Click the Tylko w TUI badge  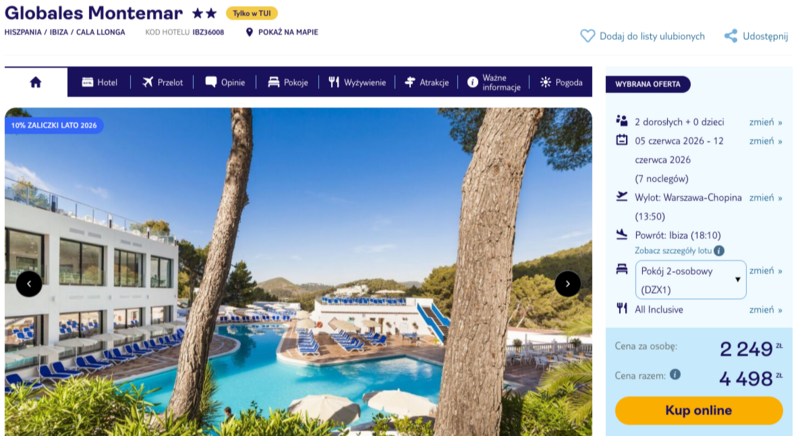point(252,13)
